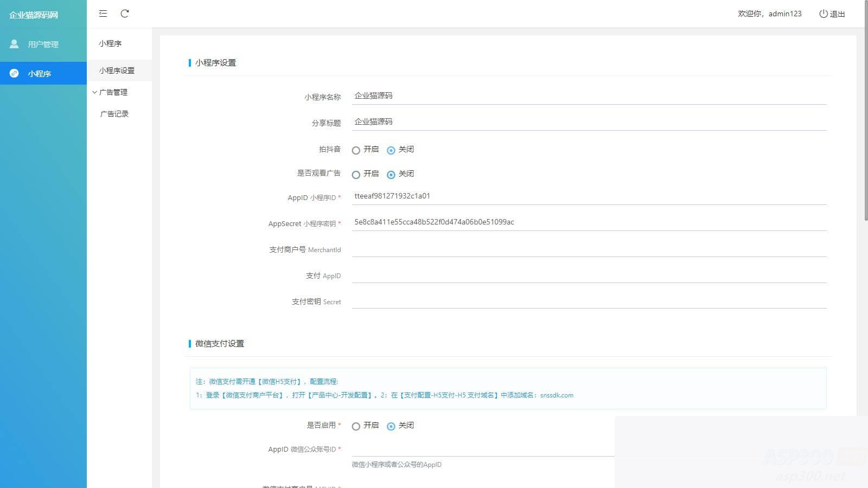Enable 开启 under 是否启用 in WeChat pay settings
Image resolution: width=868 pixels, height=488 pixels.
pyautogui.click(x=356, y=426)
